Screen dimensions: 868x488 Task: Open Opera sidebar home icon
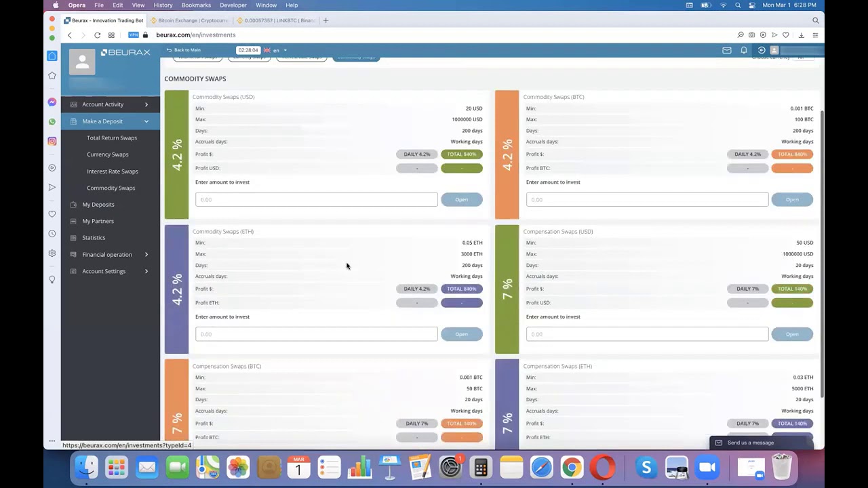pos(52,56)
